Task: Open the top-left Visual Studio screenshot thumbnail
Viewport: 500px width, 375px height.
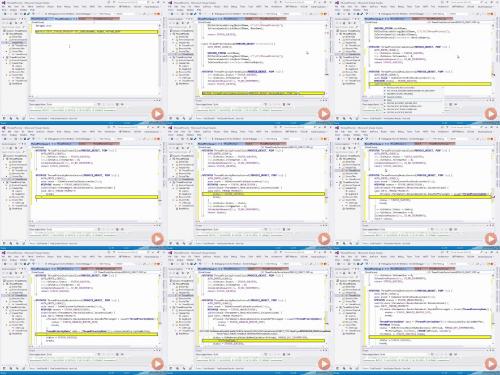Action: click(x=83, y=61)
